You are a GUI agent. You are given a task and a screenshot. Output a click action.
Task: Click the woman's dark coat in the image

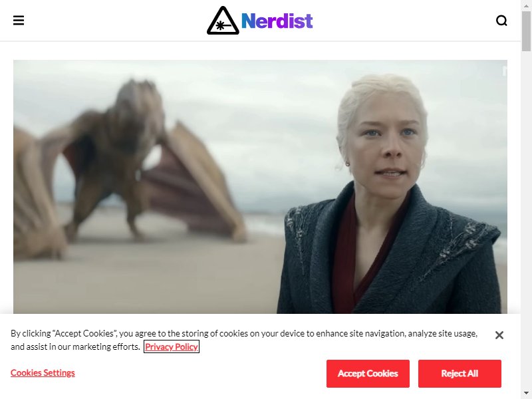(x=390, y=258)
